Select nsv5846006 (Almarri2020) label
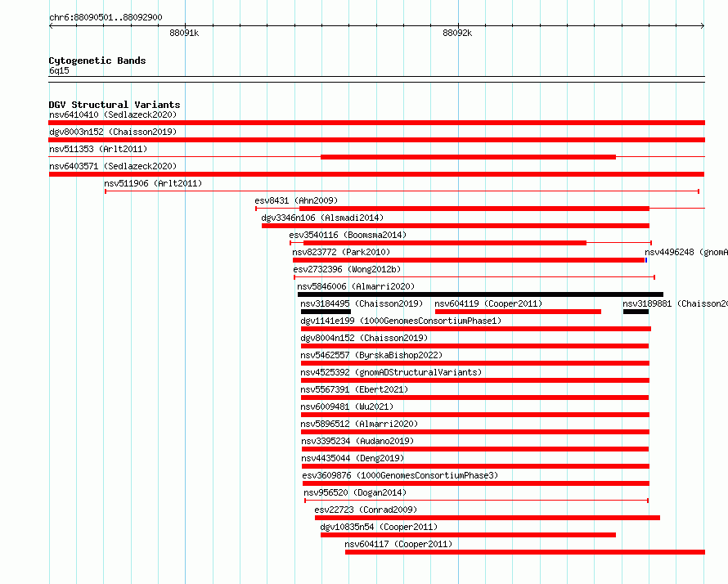 pos(356,286)
